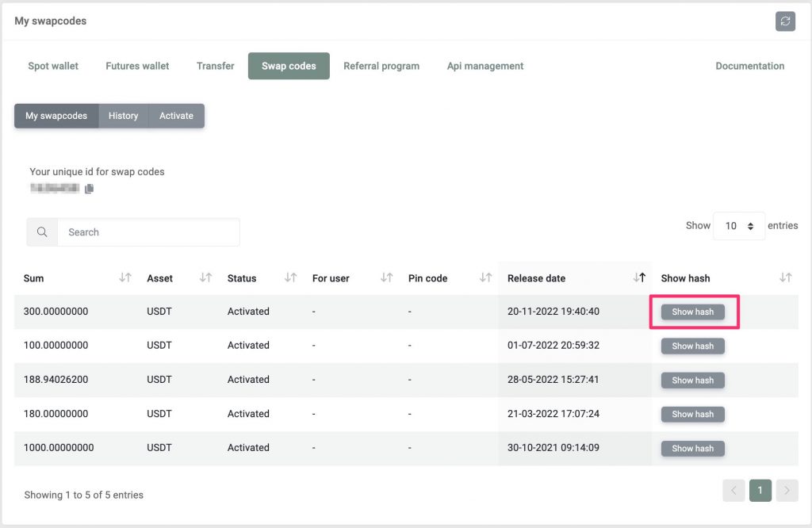
Task: Sort by the Pin code column
Action: click(x=484, y=277)
